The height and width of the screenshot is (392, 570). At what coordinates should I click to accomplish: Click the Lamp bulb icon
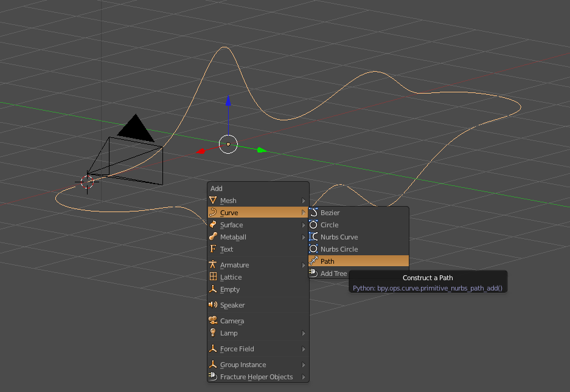tap(213, 333)
